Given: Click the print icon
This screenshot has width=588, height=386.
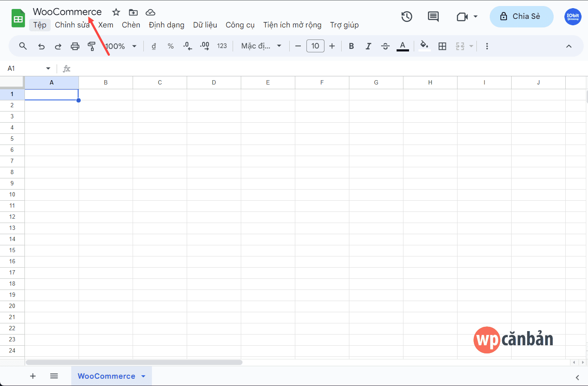Looking at the screenshot, I should pos(75,46).
